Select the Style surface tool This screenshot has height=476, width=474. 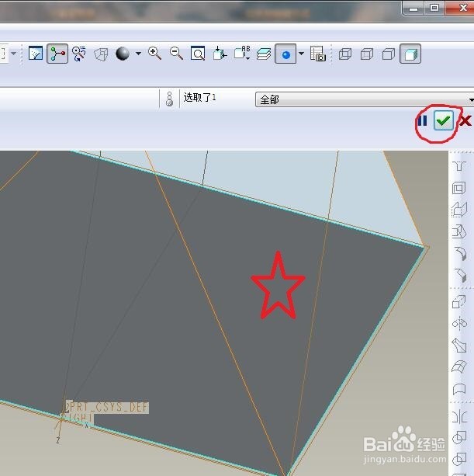(459, 389)
